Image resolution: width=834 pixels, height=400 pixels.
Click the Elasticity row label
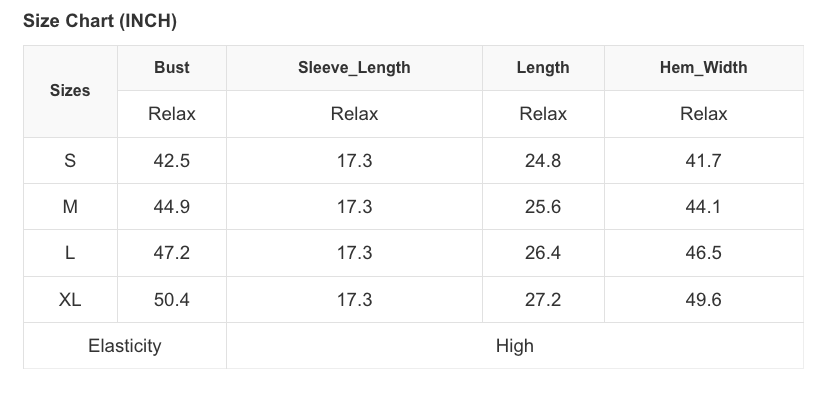pyautogui.click(x=125, y=346)
